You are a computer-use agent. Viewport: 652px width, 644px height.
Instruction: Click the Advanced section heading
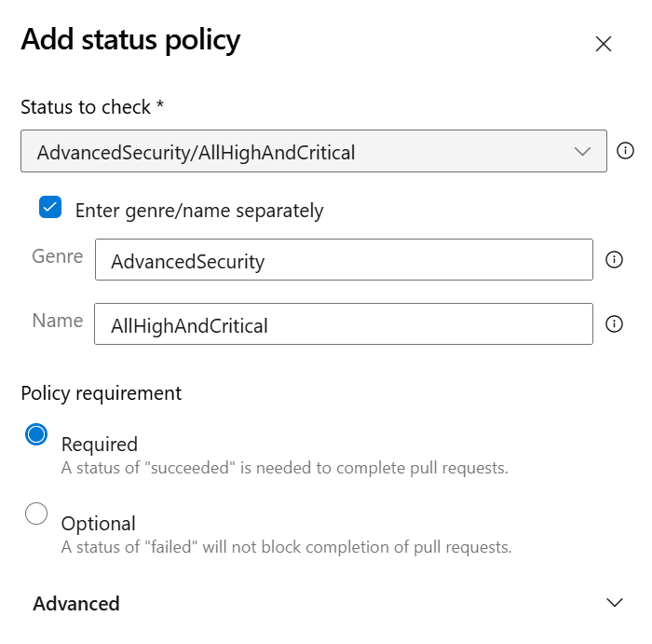click(76, 604)
